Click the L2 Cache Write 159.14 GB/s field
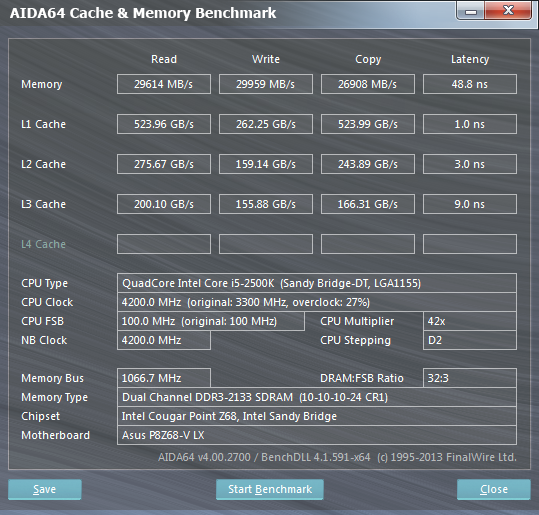This screenshot has width=539, height=515. pyautogui.click(x=266, y=164)
